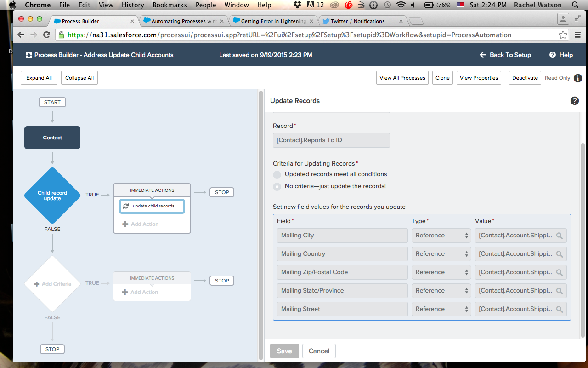This screenshot has height=368, width=588.
Task: Switch to the Twitter / Notifications tab
Action: pos(362,21)
